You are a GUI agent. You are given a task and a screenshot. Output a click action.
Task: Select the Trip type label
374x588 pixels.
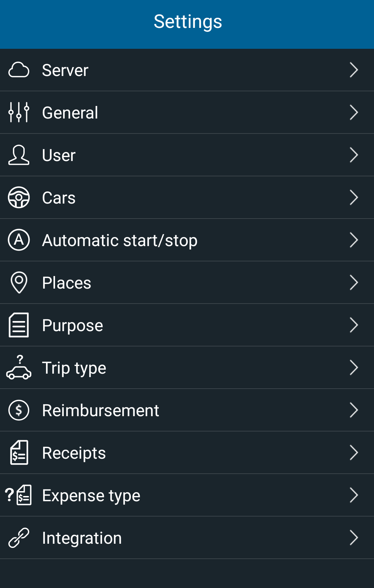[74, 368]
